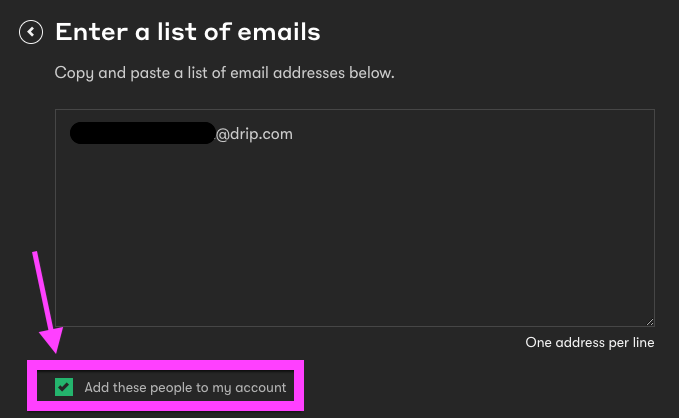Click the word 'account' in the checkbox label
Image resolution: width=679 pixels, height=418 pixels.
(x=261, y=387)
